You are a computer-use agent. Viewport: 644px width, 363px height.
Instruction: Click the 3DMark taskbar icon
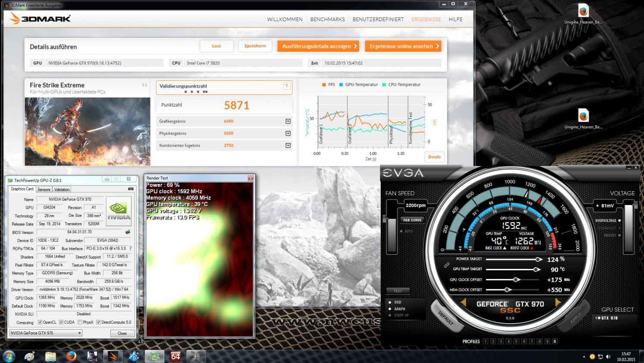click(x=113, y=356)
